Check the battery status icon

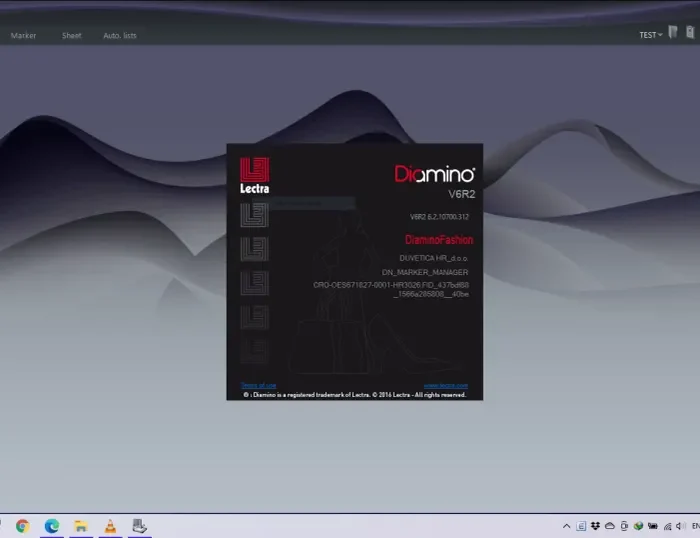point(653,526)
